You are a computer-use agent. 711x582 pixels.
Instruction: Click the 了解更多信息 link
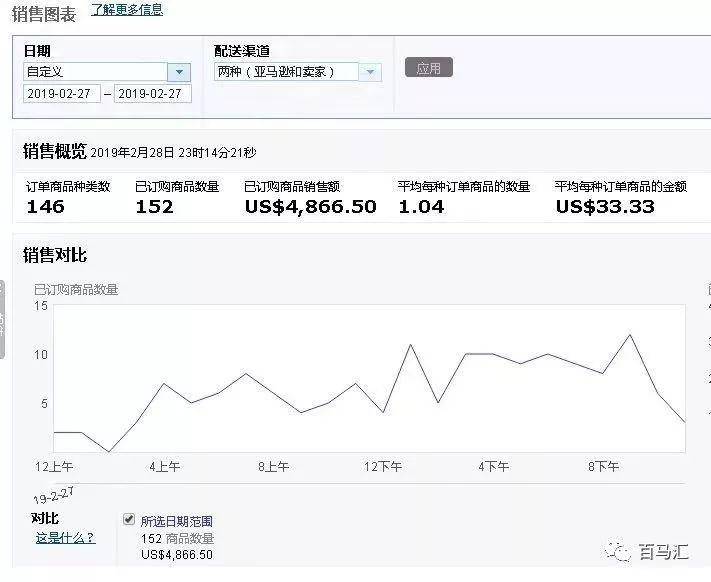point(126,10)
